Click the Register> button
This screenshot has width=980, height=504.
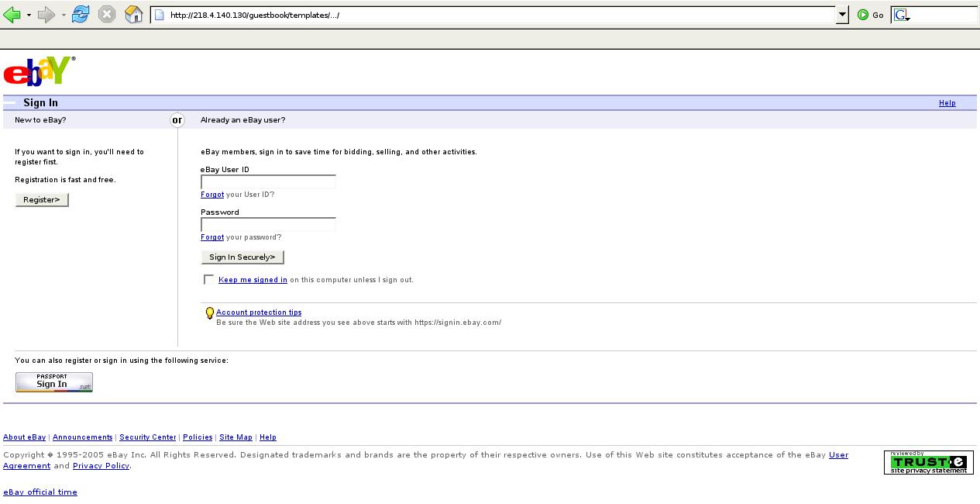[42, 200]
